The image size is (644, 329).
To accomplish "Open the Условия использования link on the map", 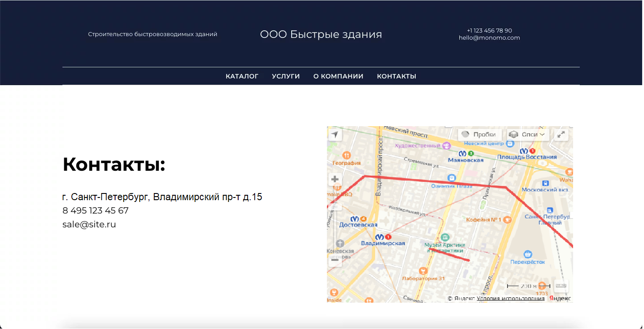I will [x=511, y=299].
